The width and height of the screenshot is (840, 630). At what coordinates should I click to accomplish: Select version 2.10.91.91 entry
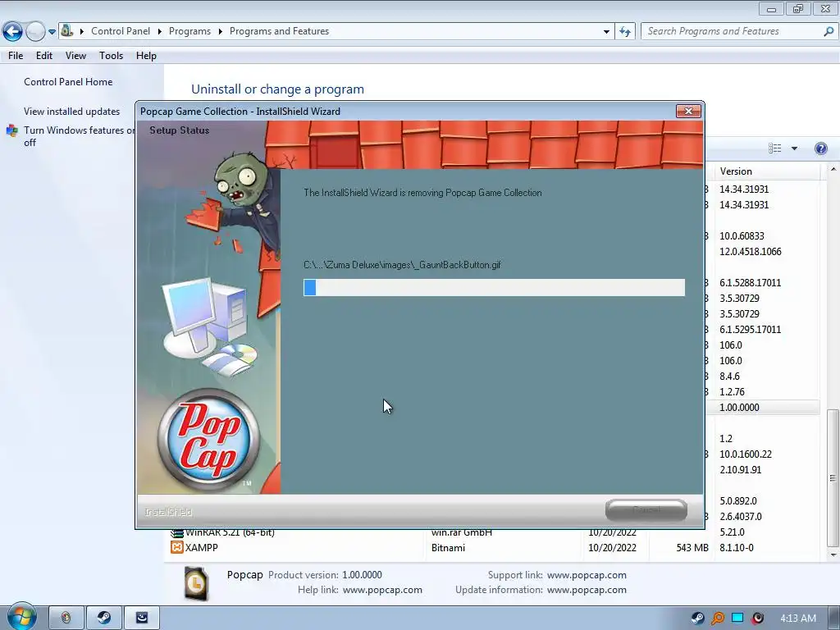(741, 469)
